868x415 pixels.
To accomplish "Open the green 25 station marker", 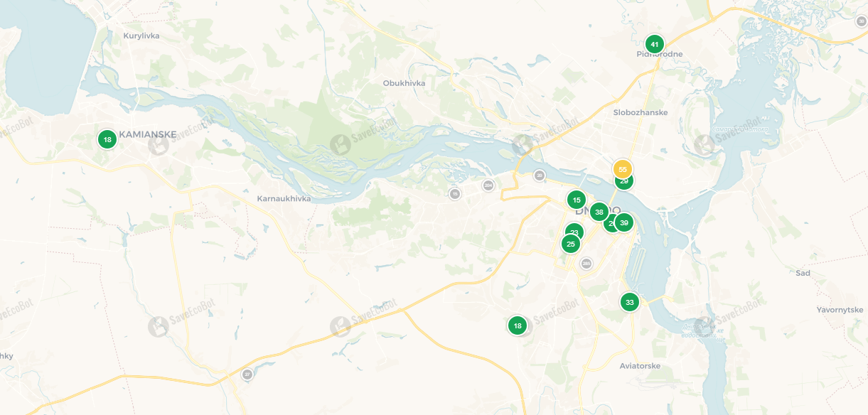I will point(570,244).
